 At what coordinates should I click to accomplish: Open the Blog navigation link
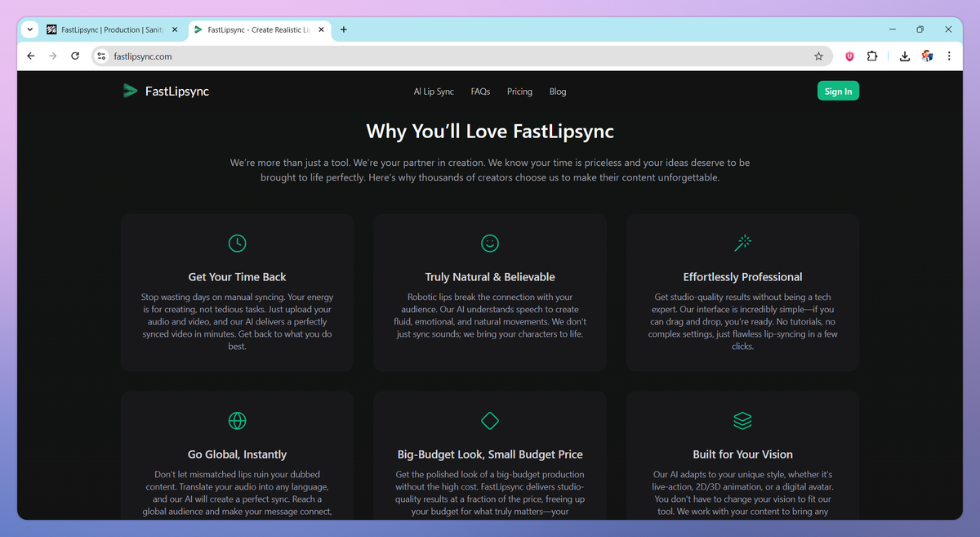point(558,92)
